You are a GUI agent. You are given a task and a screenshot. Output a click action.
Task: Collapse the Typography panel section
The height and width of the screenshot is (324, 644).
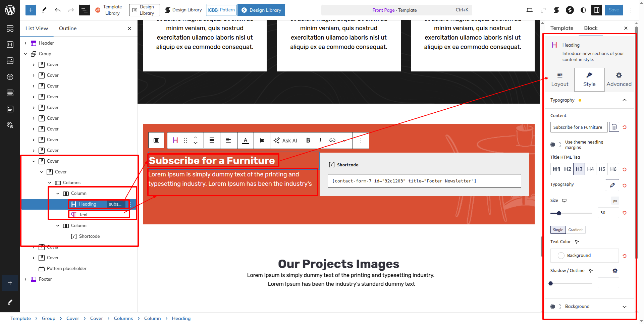[624, 100]
